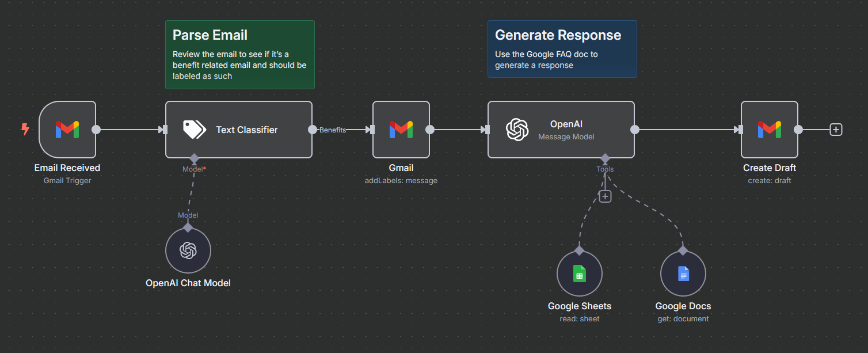Click the "read: sheet" subtitle

(580, 318)
